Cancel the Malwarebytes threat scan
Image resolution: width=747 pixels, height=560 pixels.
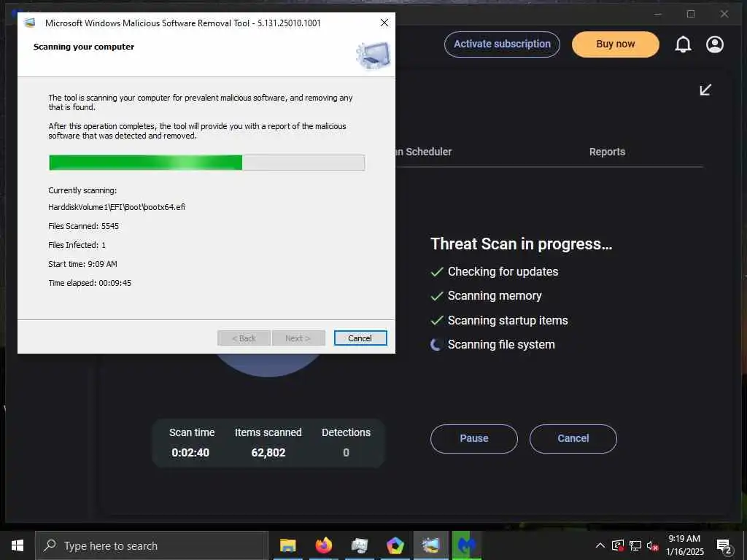pyautogui.click(x=573, y=438)
